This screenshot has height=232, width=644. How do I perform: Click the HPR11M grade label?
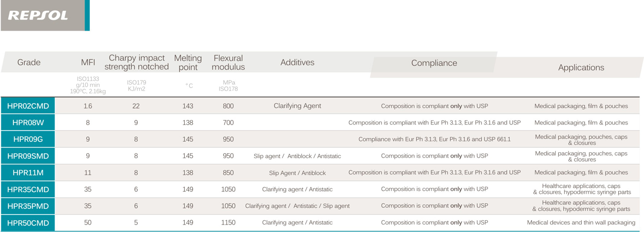point(28,173)
